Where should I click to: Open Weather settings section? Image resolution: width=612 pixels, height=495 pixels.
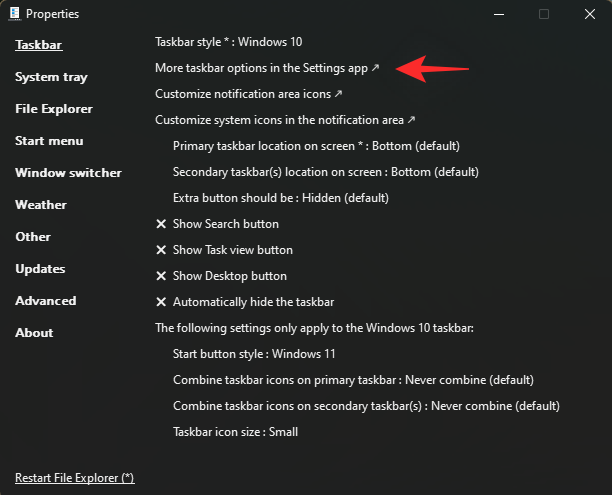(x=41, y=205)
